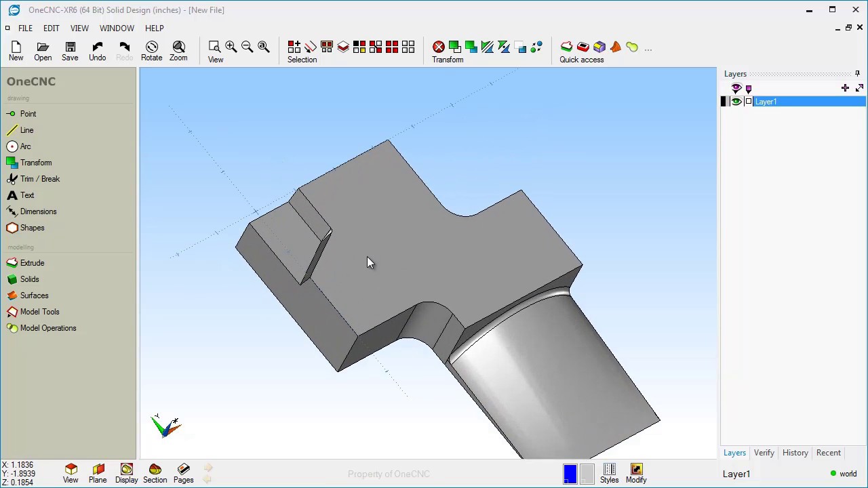Undo the last action

(x=97, y=51)
